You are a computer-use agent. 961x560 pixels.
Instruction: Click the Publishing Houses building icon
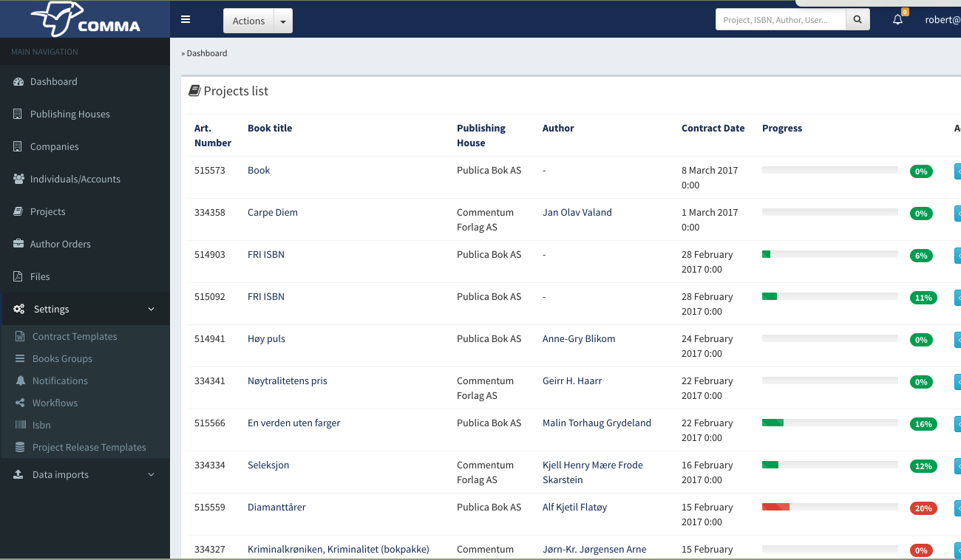point(18,115)
